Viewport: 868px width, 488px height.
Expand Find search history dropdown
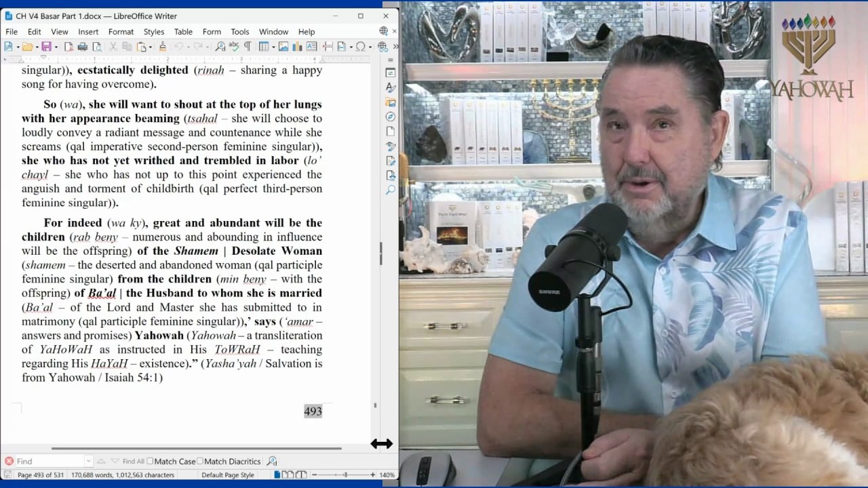(88, 461)
